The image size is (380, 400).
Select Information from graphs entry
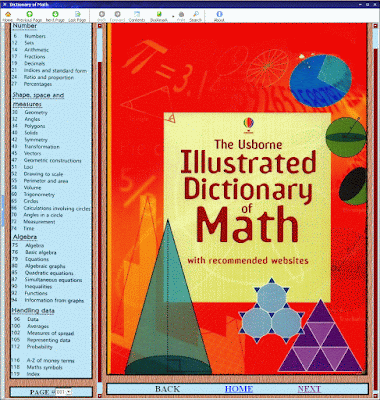pos(54,301)
